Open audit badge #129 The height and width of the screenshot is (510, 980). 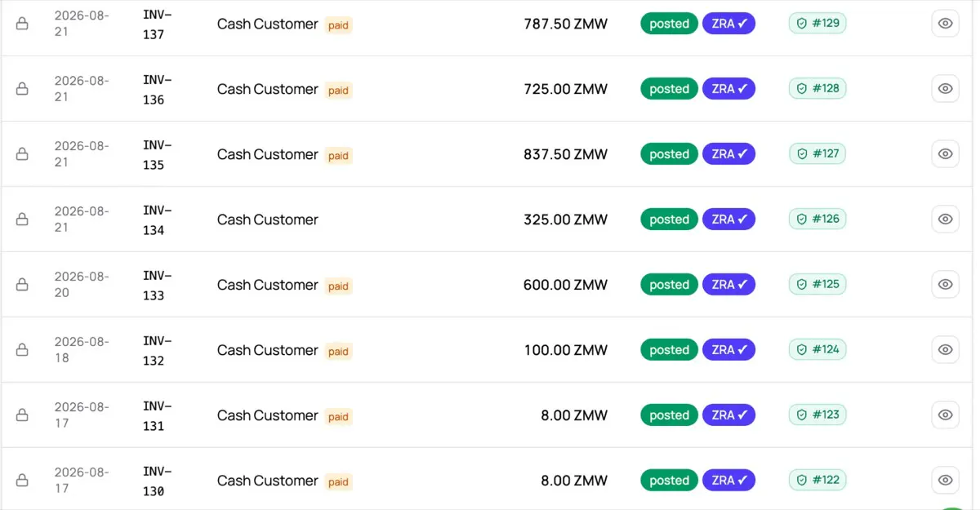pos(817,23)
